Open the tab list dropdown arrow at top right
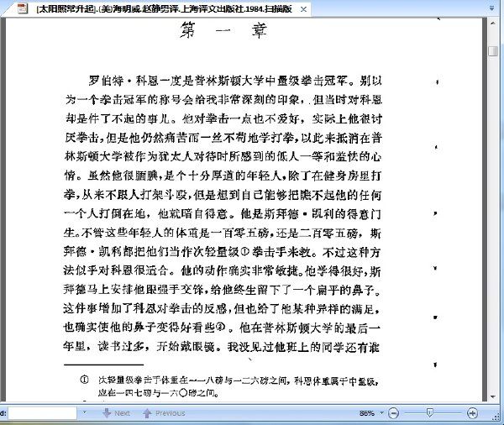Viewport: 504px width, 425px height. coord(491,8)
